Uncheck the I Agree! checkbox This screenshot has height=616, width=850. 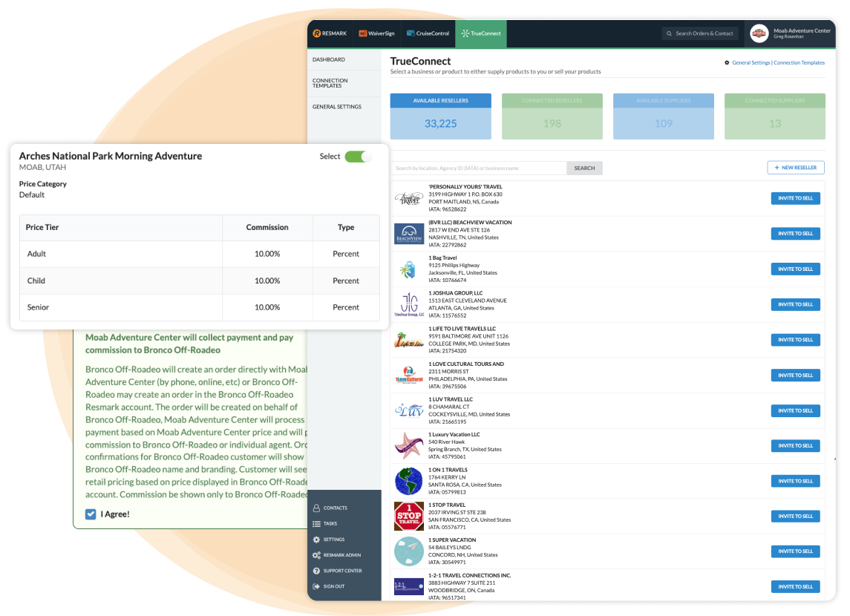[91, 514]
